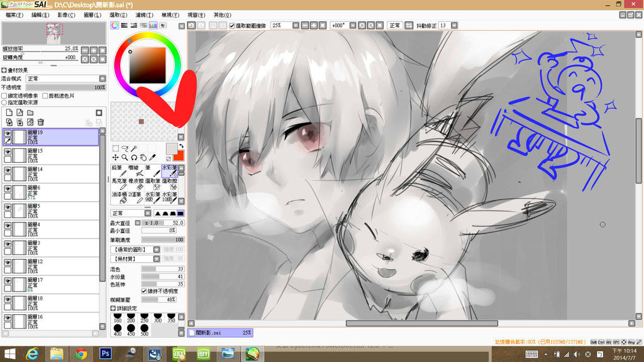Viewport: 644px width, 362px height.
Task: Choose the 馬克筆 marker brush
Action: [x=119, y=184]
